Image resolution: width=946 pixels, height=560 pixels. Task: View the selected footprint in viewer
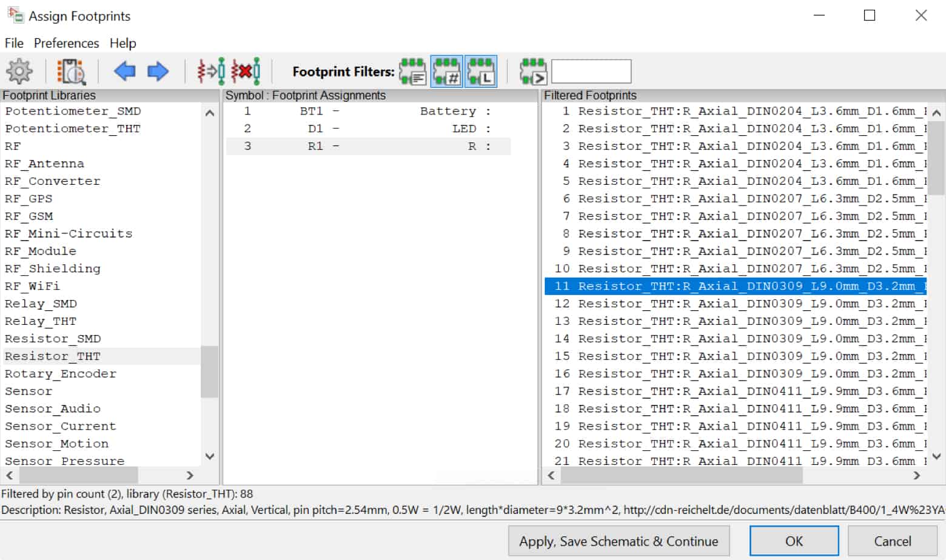point(70,71)
